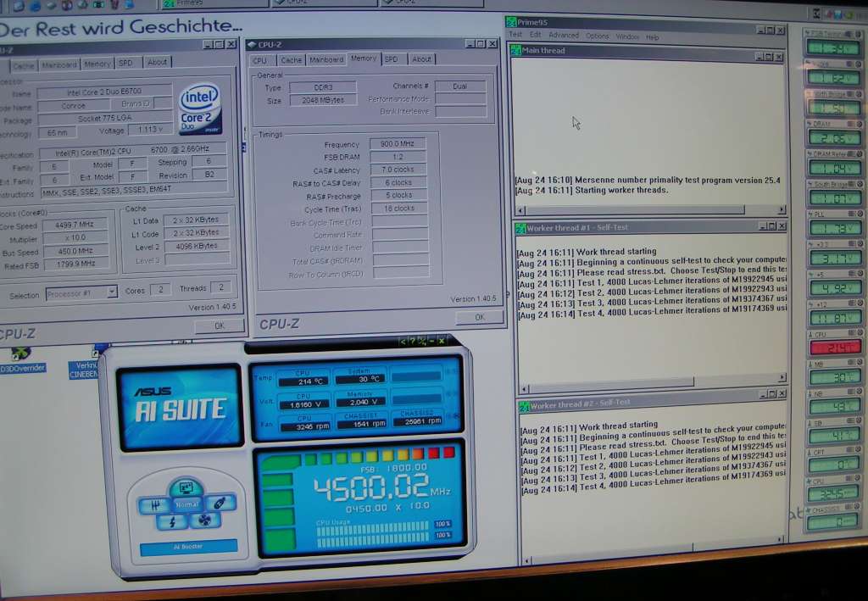Open Mainboard tab in right CPU-Z window
The width and height of the screenshot is (868, 601).
point(326,59)
